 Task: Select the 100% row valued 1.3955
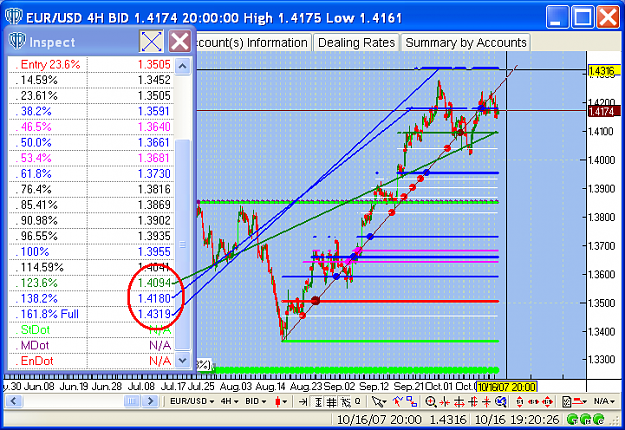pos(91,252)
